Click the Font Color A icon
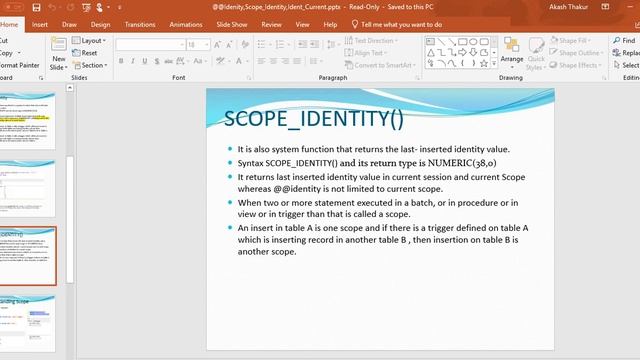640x360 pixels. 239,61
